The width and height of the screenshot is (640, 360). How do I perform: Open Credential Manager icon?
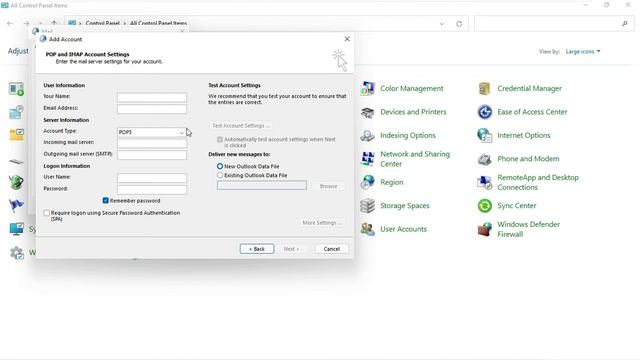[x=484, y=89]
